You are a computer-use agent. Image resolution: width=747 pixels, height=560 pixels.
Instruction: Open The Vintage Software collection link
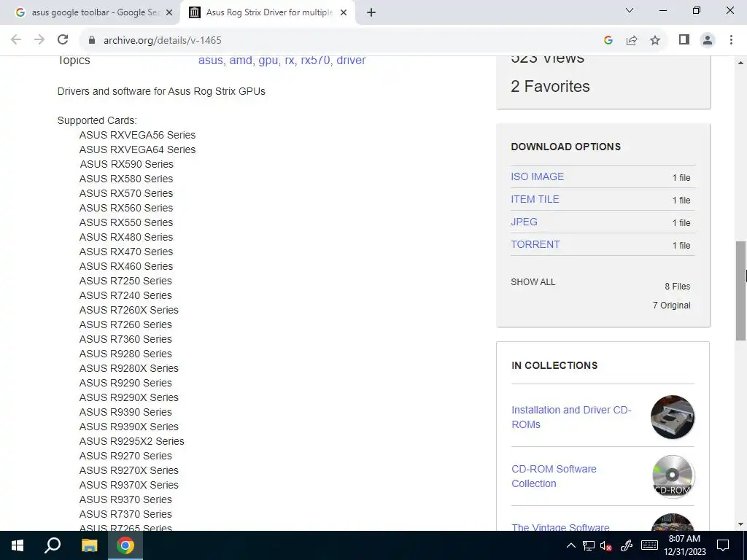click(560, 527)
